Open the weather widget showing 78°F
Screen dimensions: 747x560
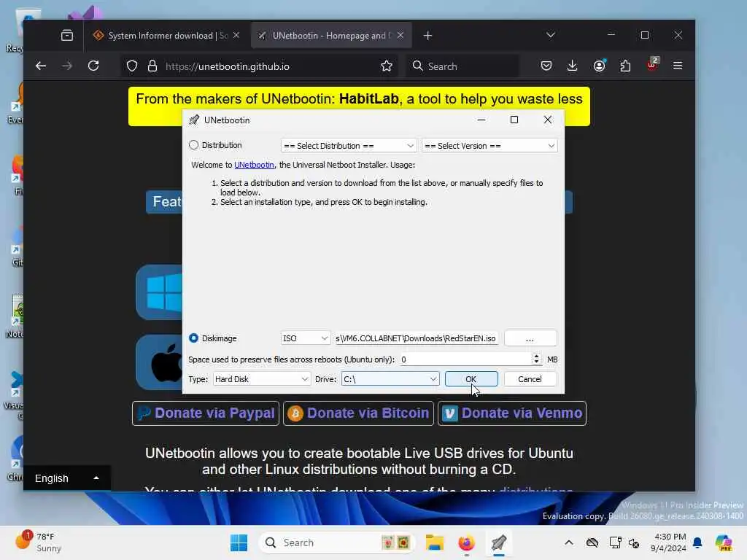(39, 542)
